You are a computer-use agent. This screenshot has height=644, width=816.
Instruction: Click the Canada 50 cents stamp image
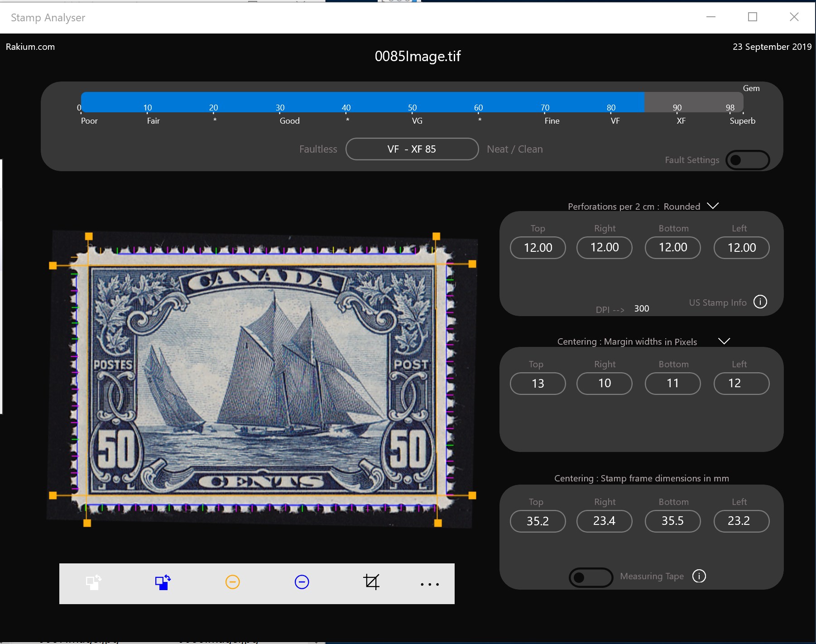(263, 380)
